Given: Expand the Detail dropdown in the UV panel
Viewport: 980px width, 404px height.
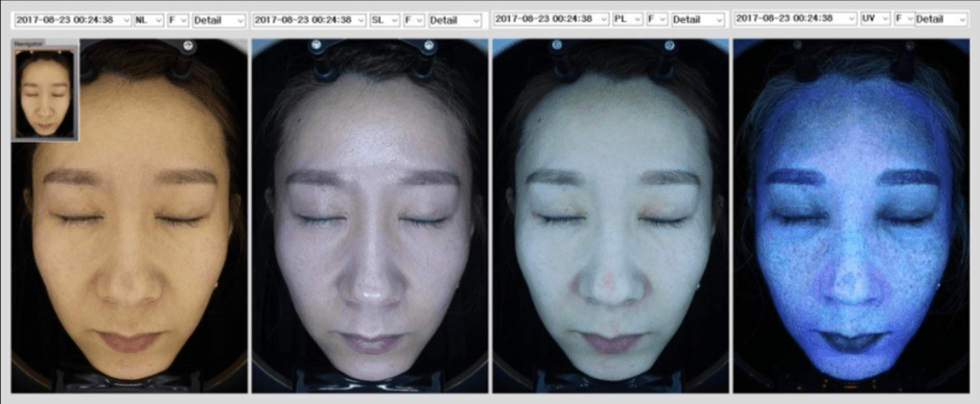Looking at the screenshot, I should pos(941,17).
